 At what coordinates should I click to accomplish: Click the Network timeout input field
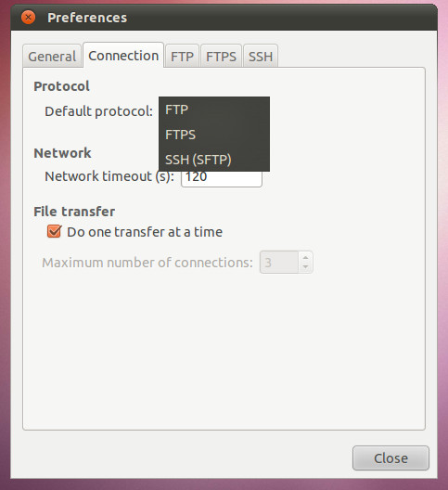click(x=222, y=179)
